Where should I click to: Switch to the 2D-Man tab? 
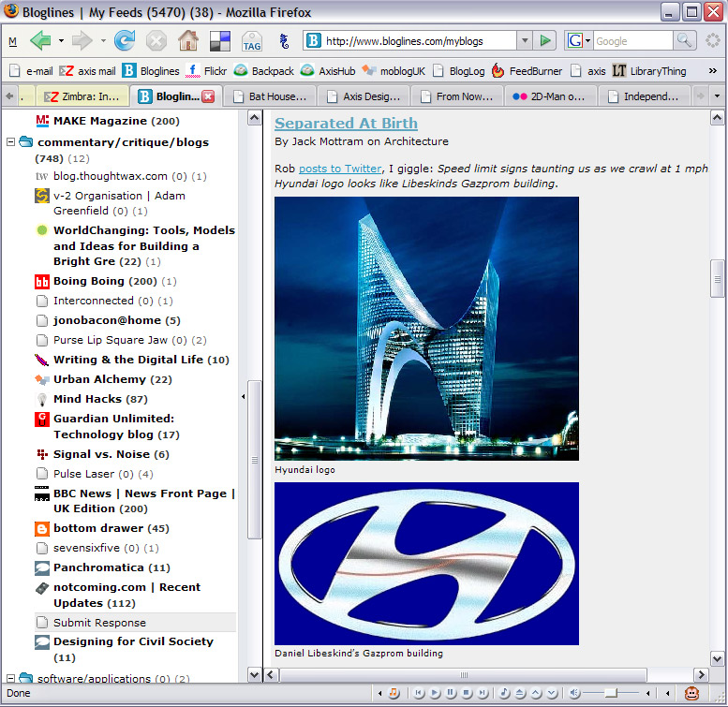(x=551, y=96)
